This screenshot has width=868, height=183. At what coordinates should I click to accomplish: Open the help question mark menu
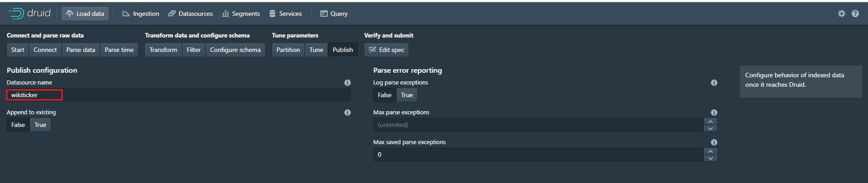click(855, 14)
